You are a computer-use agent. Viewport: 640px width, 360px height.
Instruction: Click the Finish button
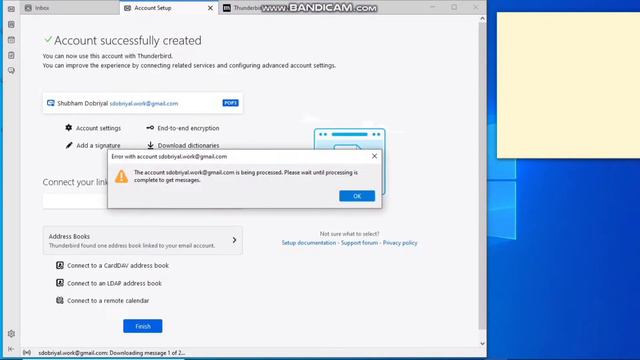coord(143,326)
